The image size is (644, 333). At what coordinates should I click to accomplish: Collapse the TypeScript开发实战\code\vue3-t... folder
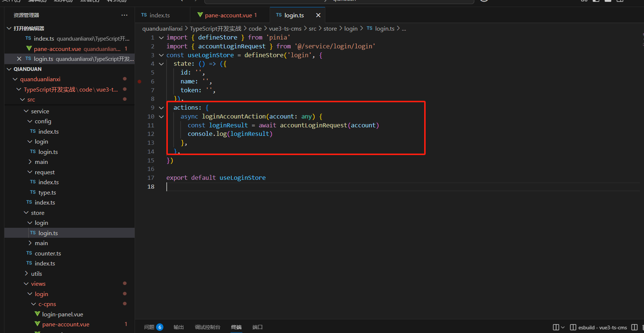[19, 90]
